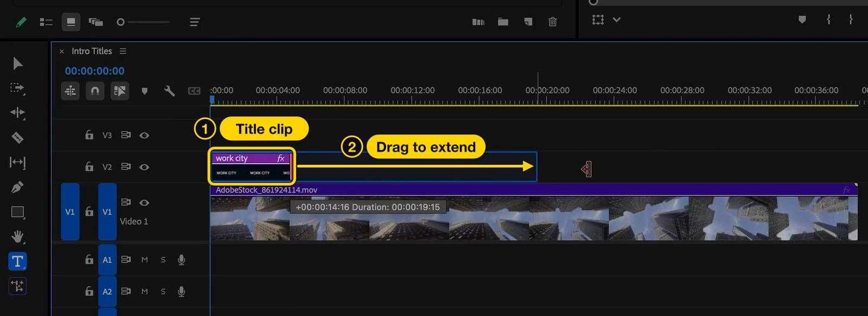This screenshot has width=868, height=316.
Task: Toggle closed captions track button
Action: 194,91
